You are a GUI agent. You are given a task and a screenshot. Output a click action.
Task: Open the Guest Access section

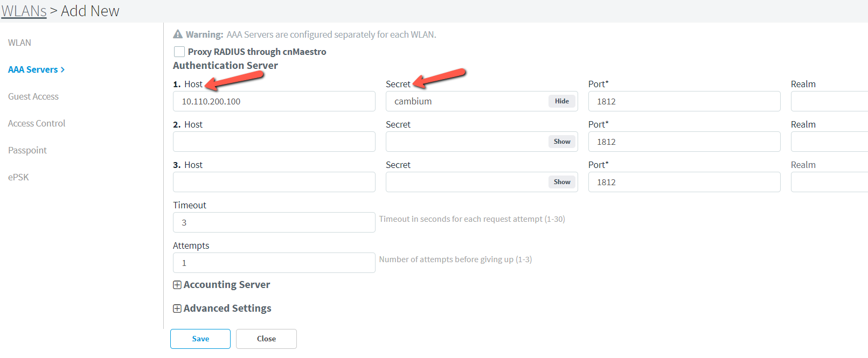[x=33, y=96]
